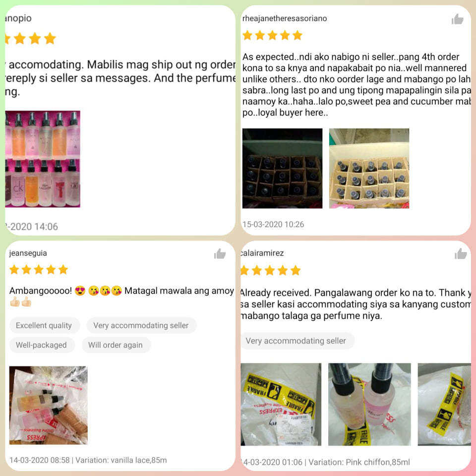Like rheajanetheresasoriano's review with thumbs-up
Image resolution: width=476 pixels, height=476 pixels.
point(457,19)
